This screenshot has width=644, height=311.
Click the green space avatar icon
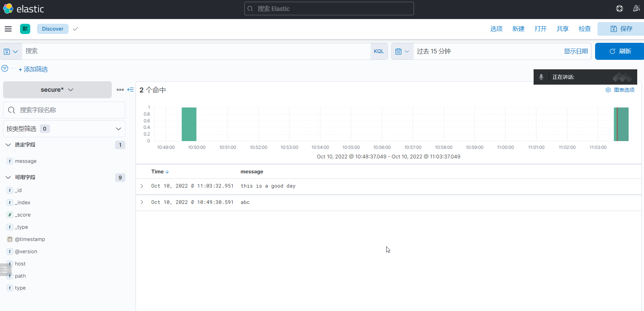(25, 29)
